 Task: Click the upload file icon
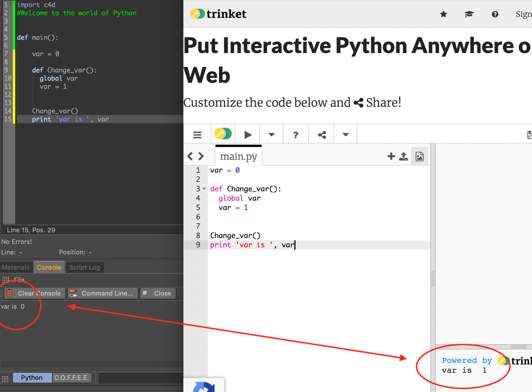pos(403,156)
